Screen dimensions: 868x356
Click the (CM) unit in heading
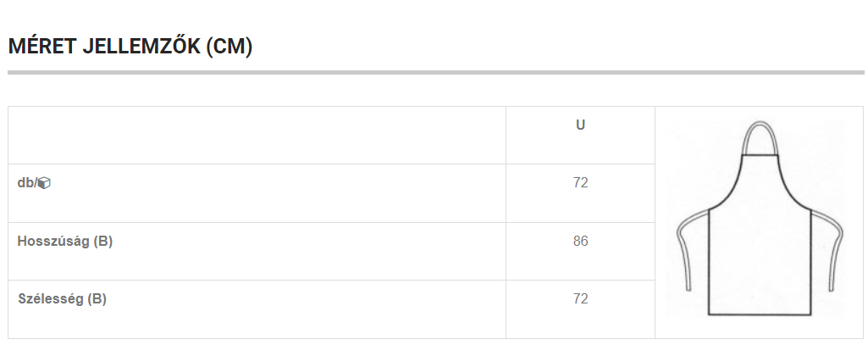[x=229, y=47]
